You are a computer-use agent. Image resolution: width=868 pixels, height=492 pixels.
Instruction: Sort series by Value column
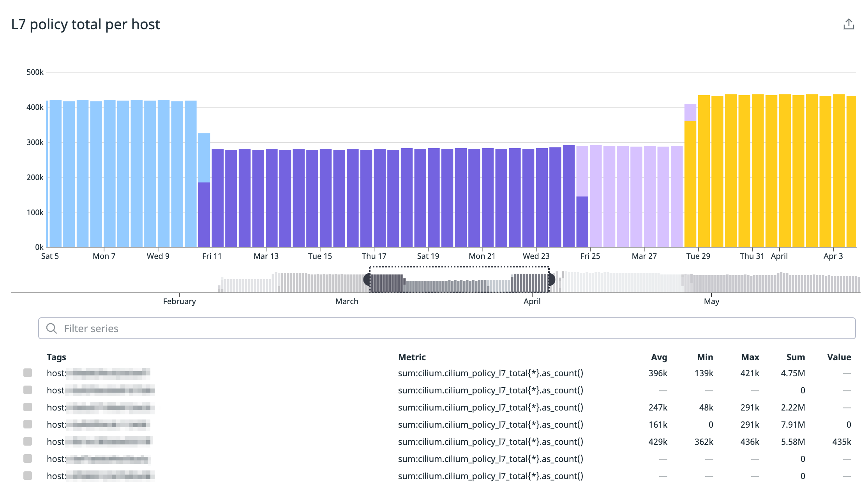pyautogui.click(x=839, y=357)
